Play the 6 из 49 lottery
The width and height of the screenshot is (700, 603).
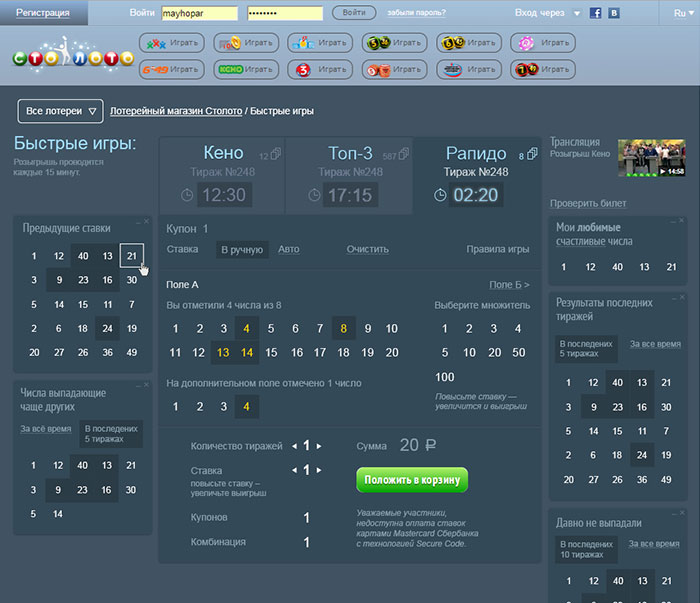click(x=170, y=69)
